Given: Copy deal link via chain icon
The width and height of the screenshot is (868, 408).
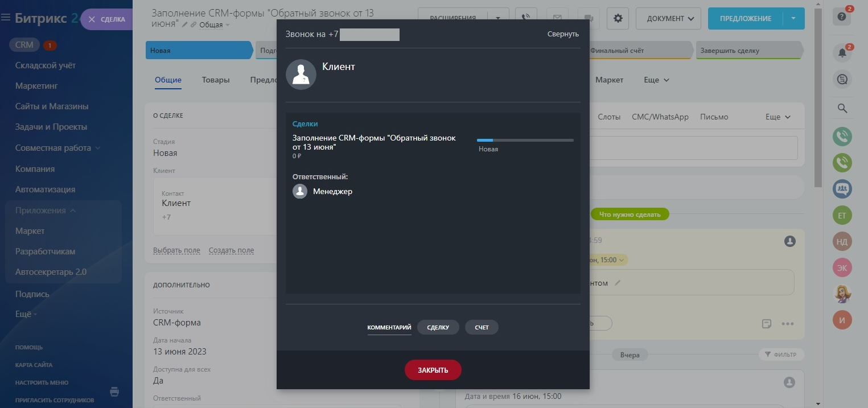Looking at the screenshot, I should [x=194, y=24].
